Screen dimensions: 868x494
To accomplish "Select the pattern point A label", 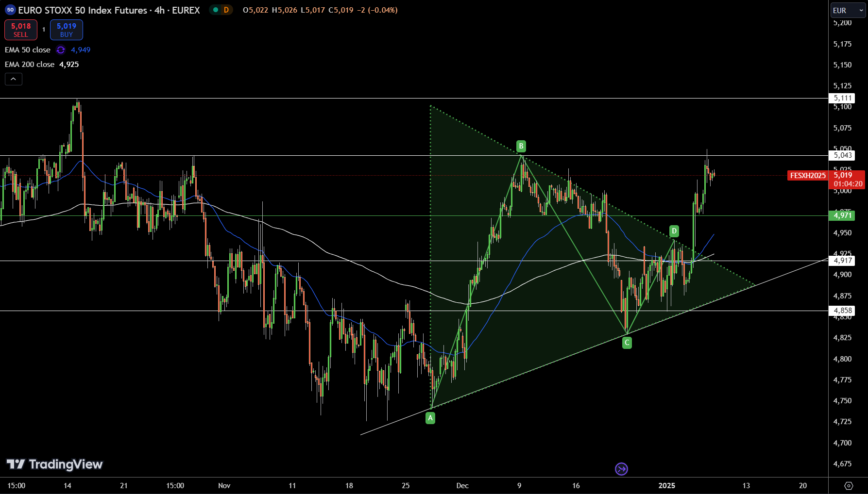I will [x=430, y=417].
